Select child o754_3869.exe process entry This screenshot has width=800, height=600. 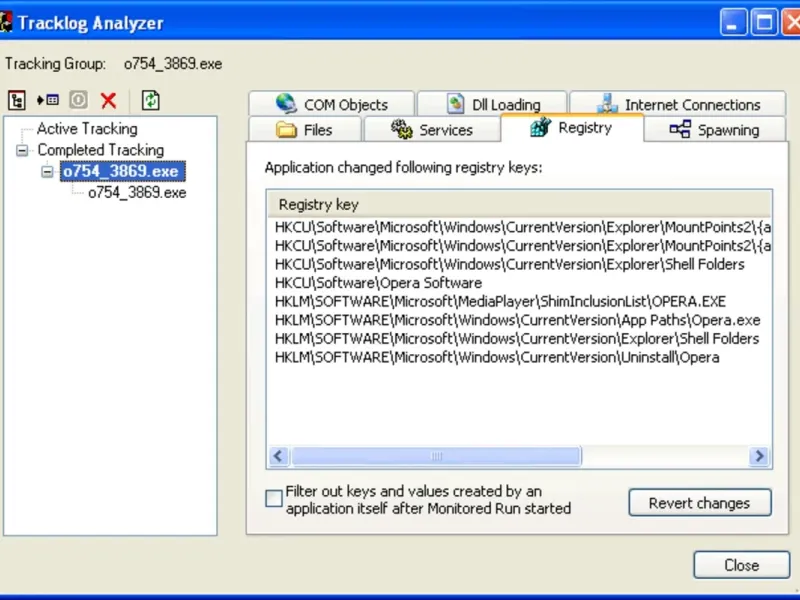pos(137,192)
